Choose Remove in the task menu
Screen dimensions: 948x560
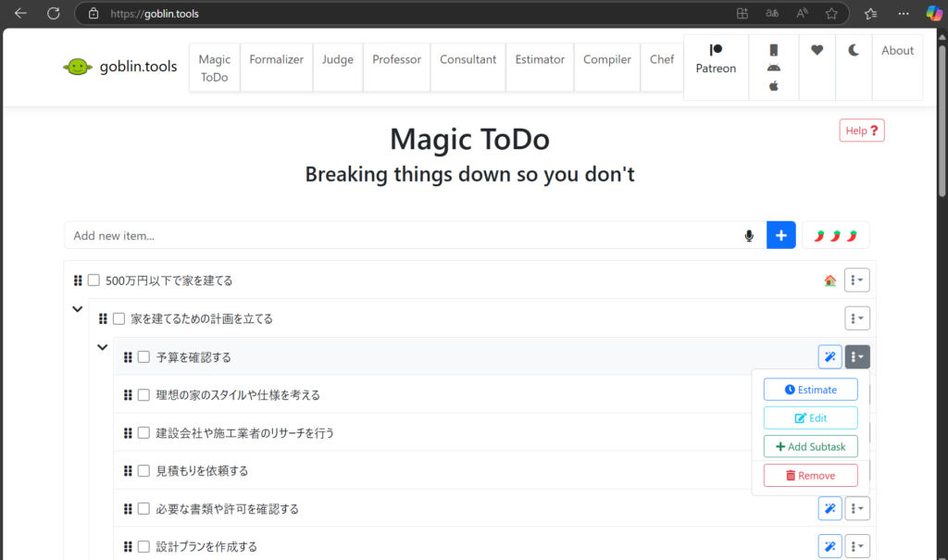[810, 475]
